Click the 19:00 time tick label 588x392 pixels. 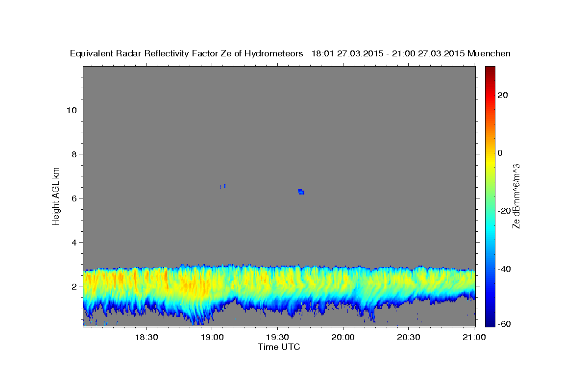pos(212,337)
